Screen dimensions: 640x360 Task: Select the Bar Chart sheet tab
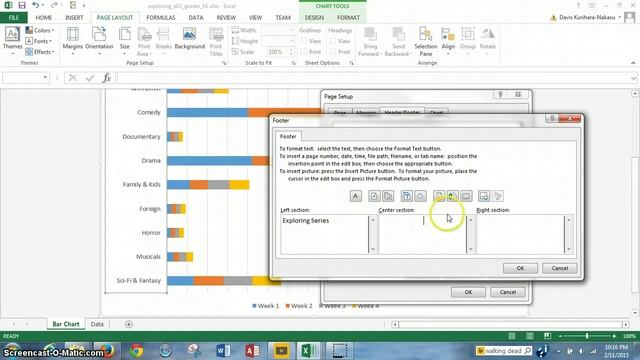(x=66, y=324)
